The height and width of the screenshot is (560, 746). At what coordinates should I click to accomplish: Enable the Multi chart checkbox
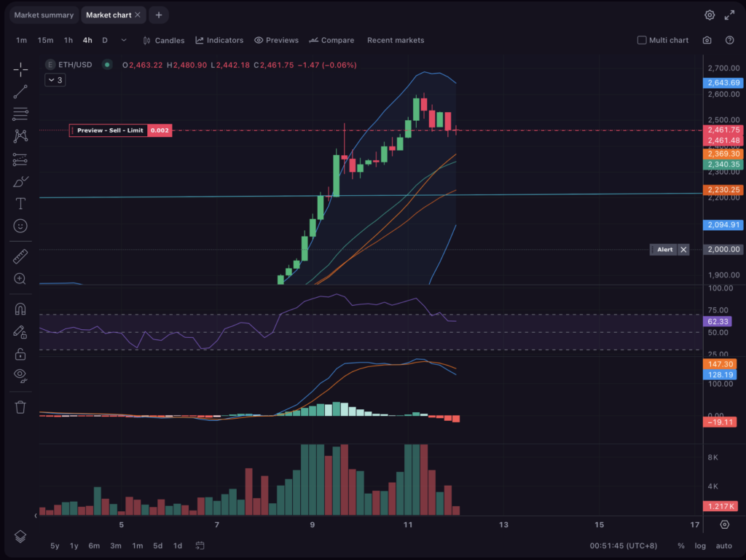642,40
